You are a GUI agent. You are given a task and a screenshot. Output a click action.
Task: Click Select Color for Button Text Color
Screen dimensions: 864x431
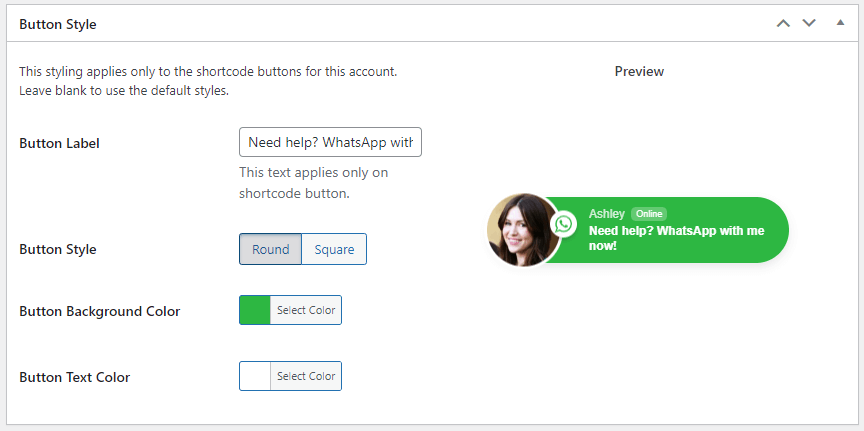306,376
